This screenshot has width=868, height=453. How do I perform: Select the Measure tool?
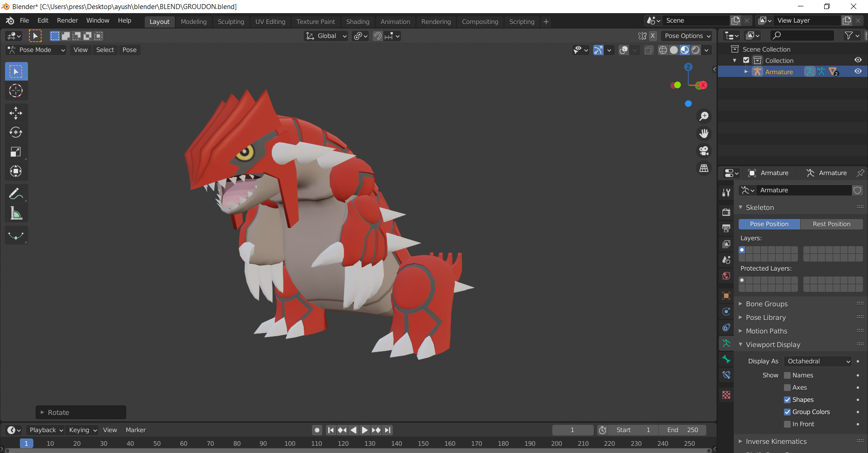point(16,213)
